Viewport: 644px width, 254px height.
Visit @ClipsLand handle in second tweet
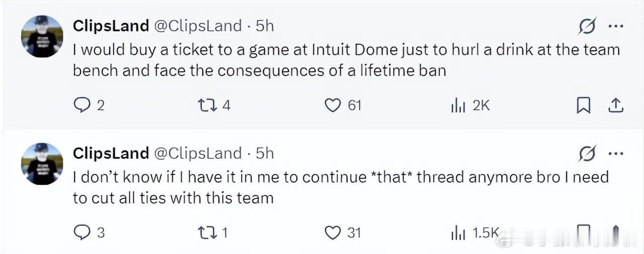point(197,153)
